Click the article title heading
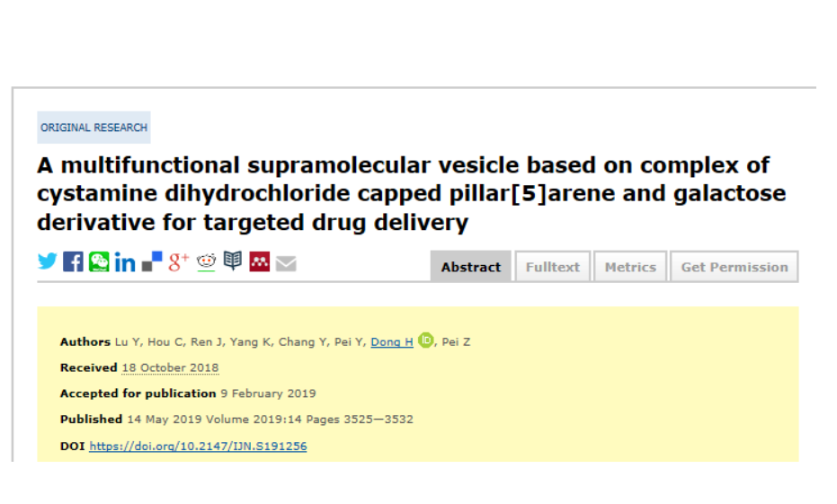Screen dimensions: 837x504 click(404, 193)
